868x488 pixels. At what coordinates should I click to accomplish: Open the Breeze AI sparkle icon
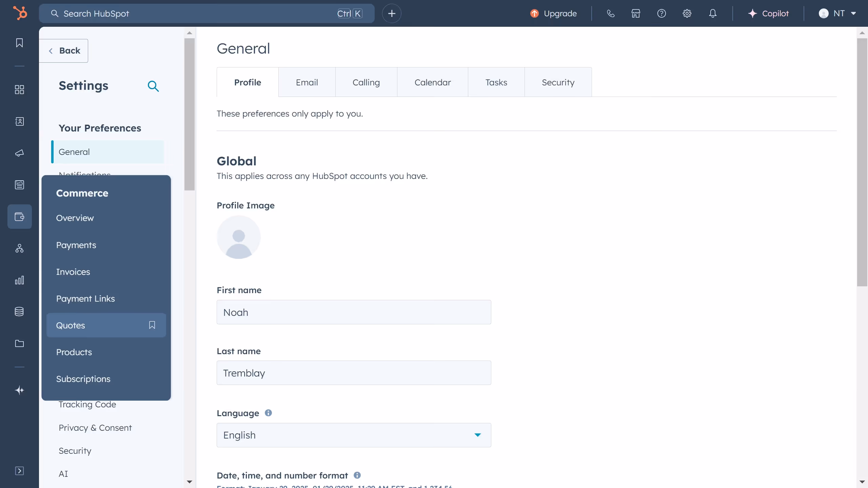[19, 390]
